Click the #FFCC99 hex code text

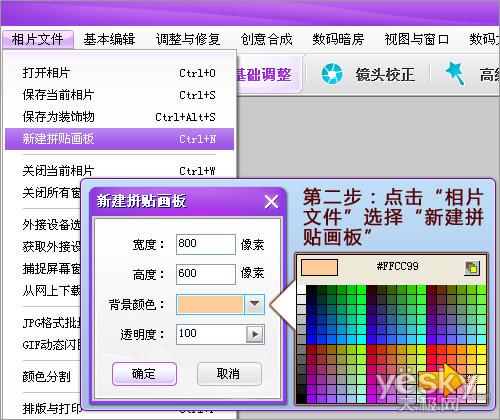click(x=397, y=266)
